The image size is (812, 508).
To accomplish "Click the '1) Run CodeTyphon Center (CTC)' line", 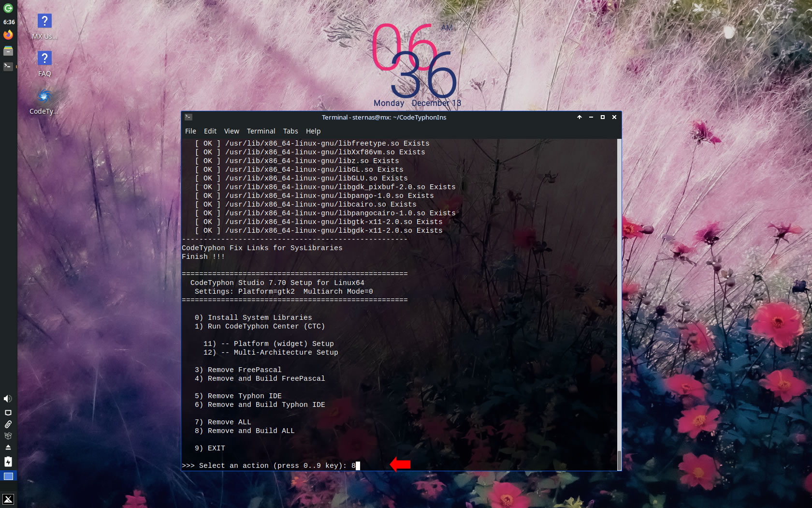I will (x=260, y=327).
